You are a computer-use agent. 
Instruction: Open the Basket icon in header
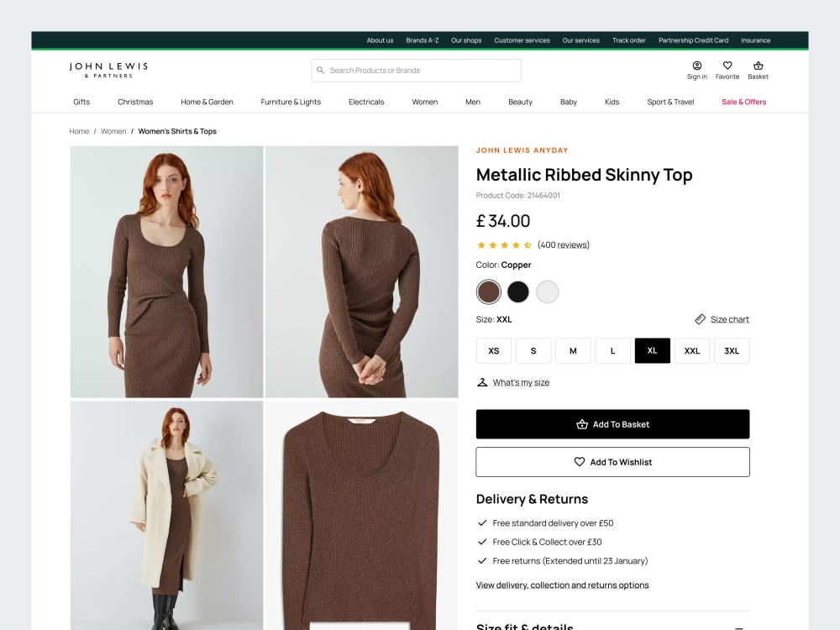tap(758, 66)
